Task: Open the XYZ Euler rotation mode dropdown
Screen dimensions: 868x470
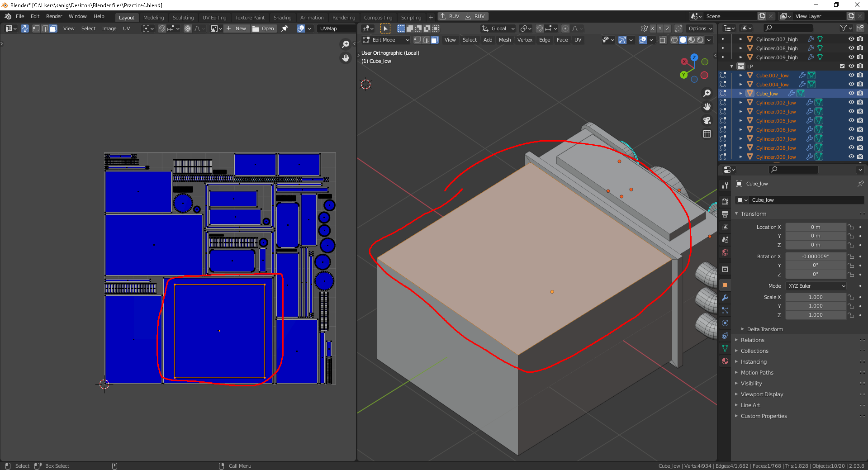Action: [x=816, y=286]
